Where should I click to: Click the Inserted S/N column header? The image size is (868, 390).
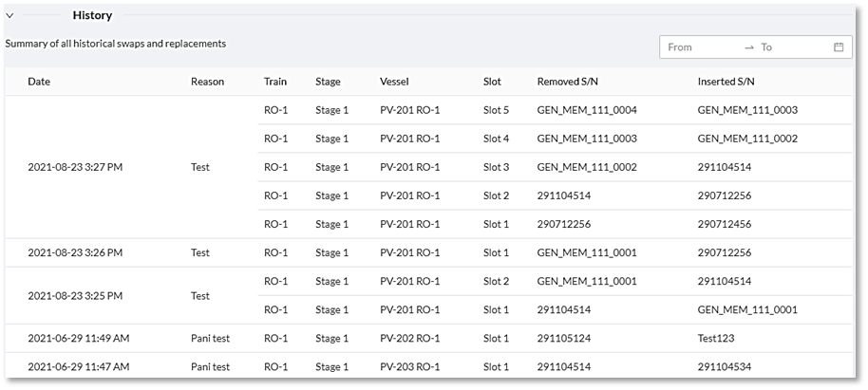click(732, 82)
